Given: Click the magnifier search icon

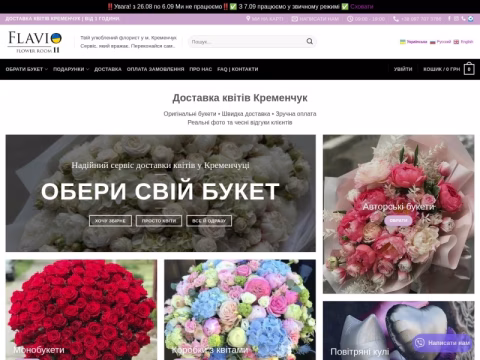Looking at the screenshot, I should point(310,41).
